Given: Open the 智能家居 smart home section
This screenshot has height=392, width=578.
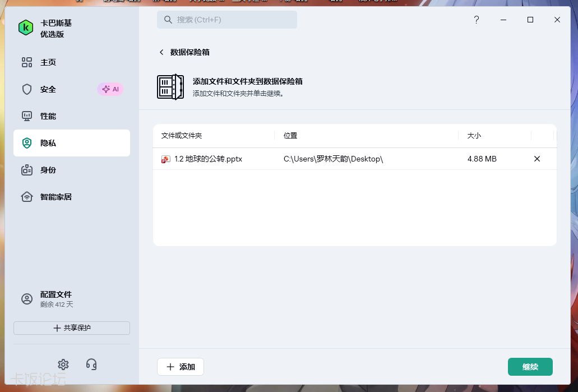Looking at the screenshot, I should [x=72, y=197].
